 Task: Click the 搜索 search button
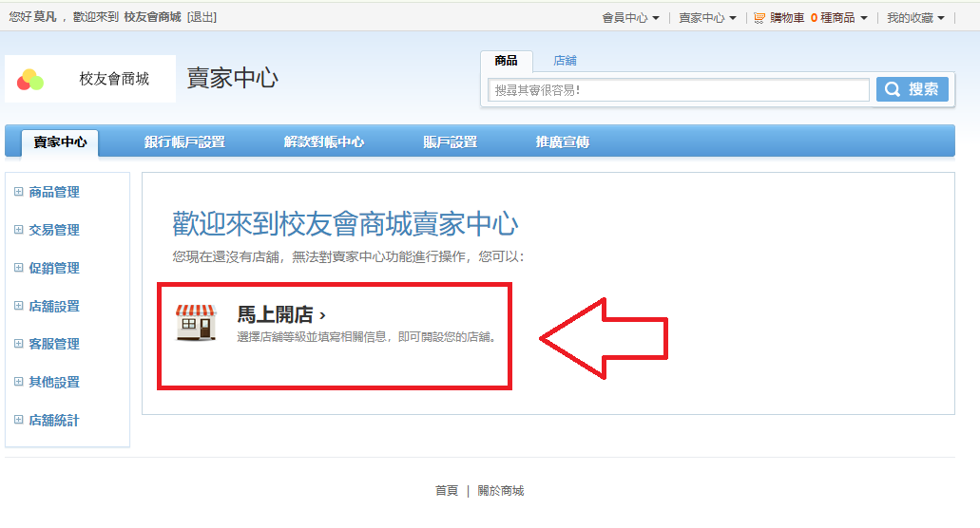click(x=913, y=89)
